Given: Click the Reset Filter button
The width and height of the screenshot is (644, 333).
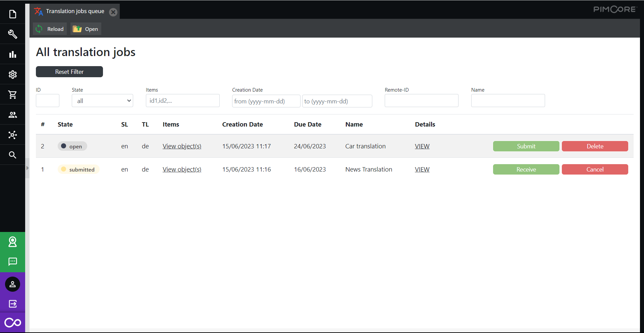Looking at the screenshot, I should coord(69,72).
